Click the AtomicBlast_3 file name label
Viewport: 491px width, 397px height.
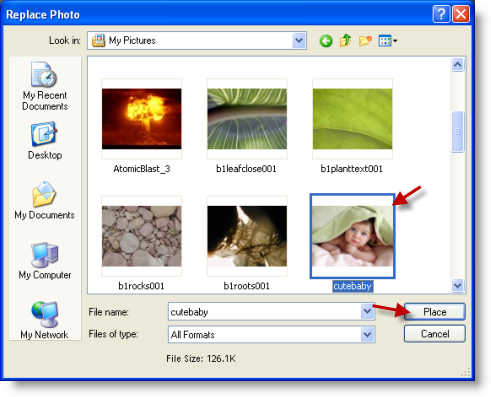(142, 169)
